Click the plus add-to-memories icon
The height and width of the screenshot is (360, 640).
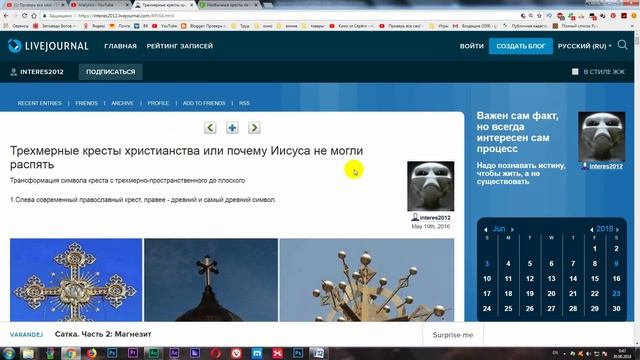232,128
